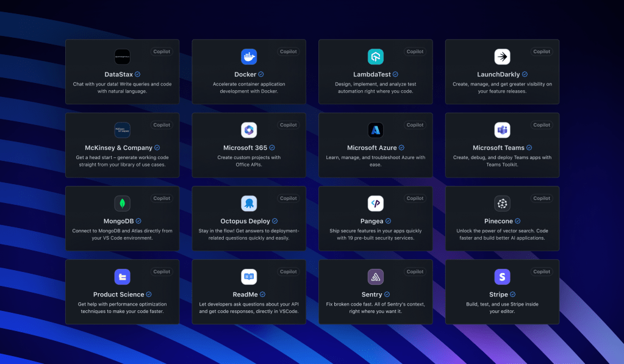Click the Sentry purple logo icon
Image resolution: width=624 pixels, height=364 pixels.
(x=375, y=276)
